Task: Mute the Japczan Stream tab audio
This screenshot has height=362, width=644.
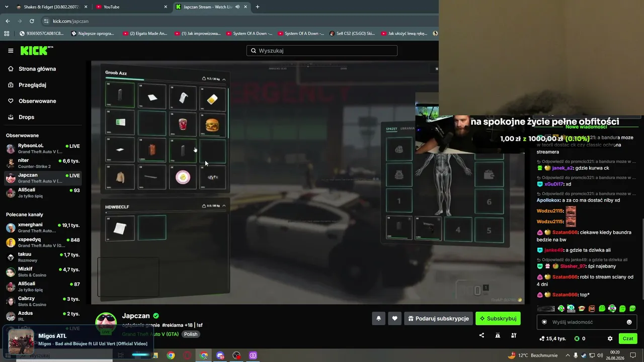Action: click(x=237, y=7)
